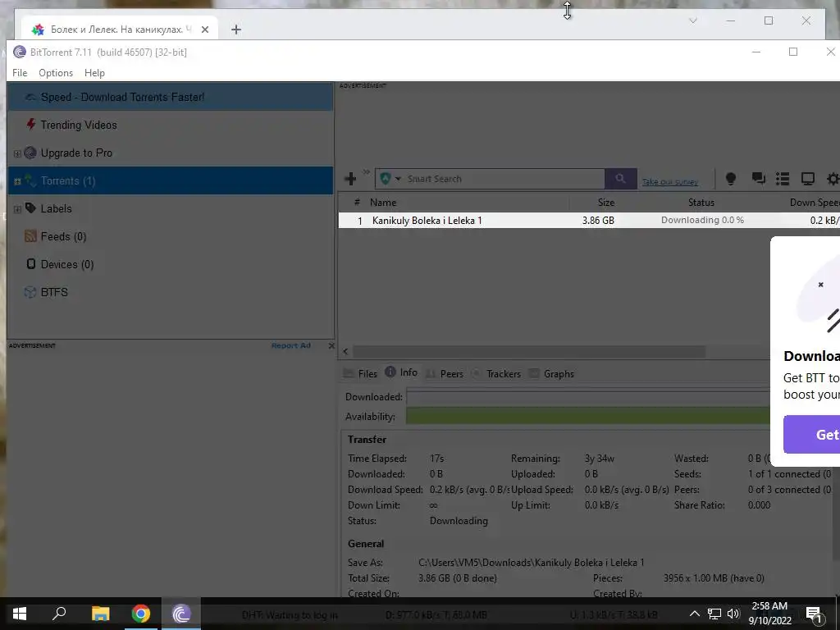Screen dimensions: 840x630
Task: Switch to the Graphs tab
Action: coord(552,373)
